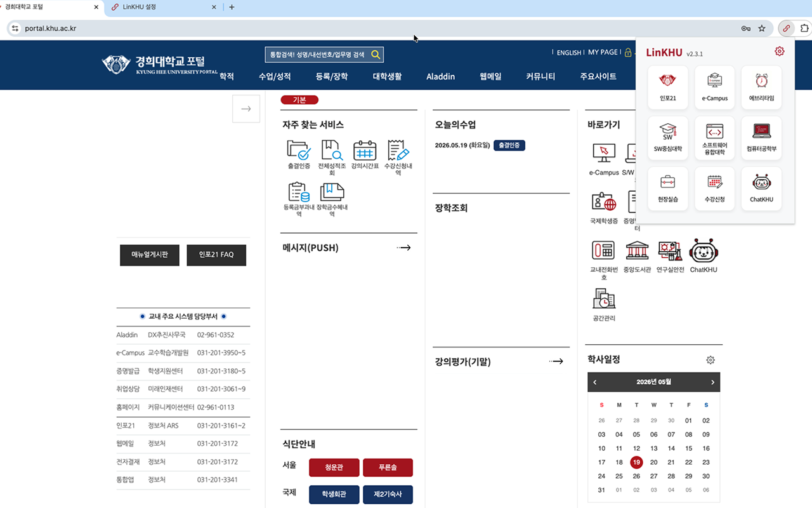Click Kyung Hee University portal logo
Viewport: 812px width, 508px height.
[159, 64]
